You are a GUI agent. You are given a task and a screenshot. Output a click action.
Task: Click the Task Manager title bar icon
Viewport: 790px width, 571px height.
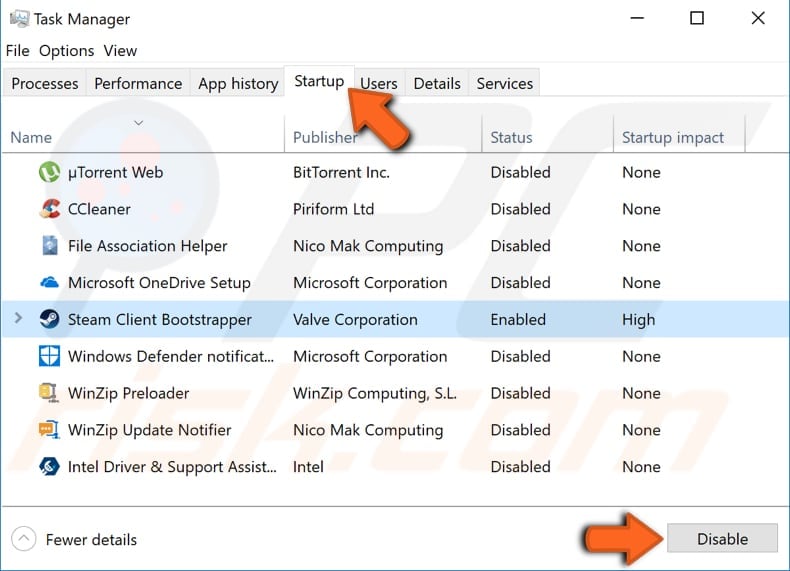(19, 19)
